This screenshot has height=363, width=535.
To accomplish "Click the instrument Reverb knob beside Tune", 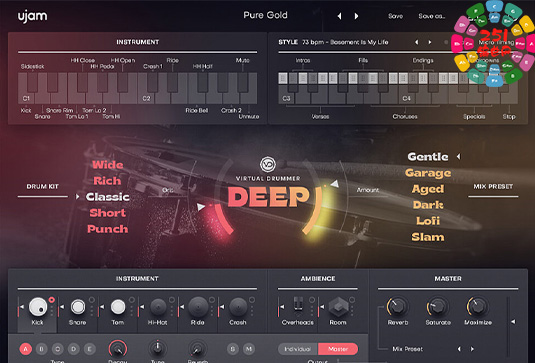I will pyautogui.click(x=197, y=349).
